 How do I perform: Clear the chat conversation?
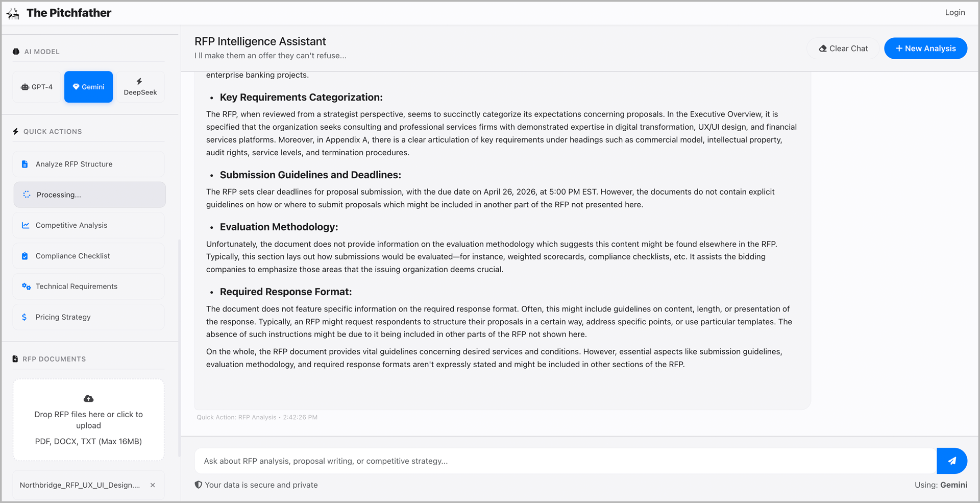pyautogui.click(x=843, y=49)
